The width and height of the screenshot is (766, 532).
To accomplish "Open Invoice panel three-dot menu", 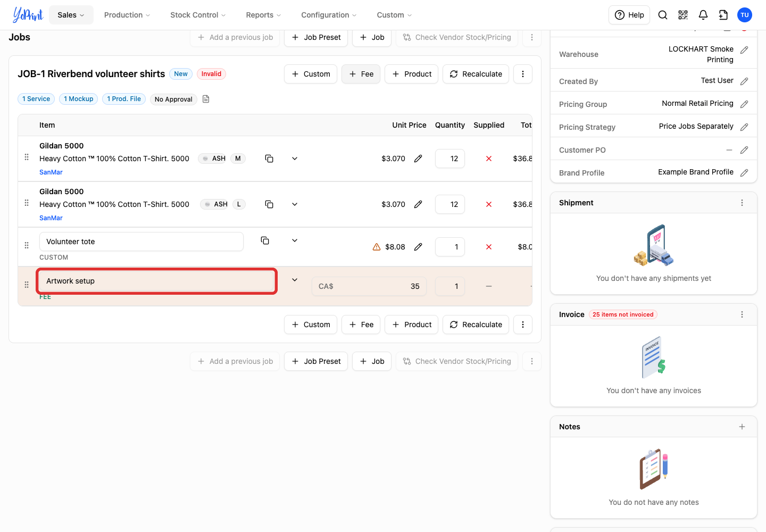I will (742, 314).
